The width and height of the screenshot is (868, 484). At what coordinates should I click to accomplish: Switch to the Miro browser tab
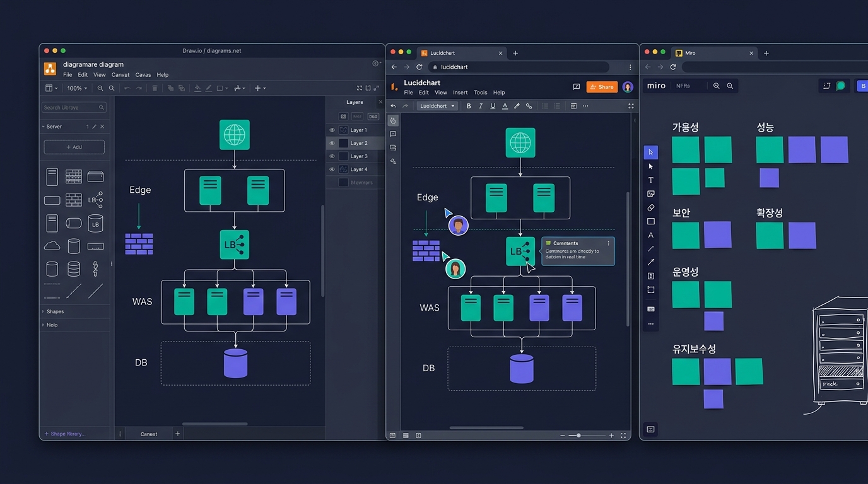(x=713, y=53)
